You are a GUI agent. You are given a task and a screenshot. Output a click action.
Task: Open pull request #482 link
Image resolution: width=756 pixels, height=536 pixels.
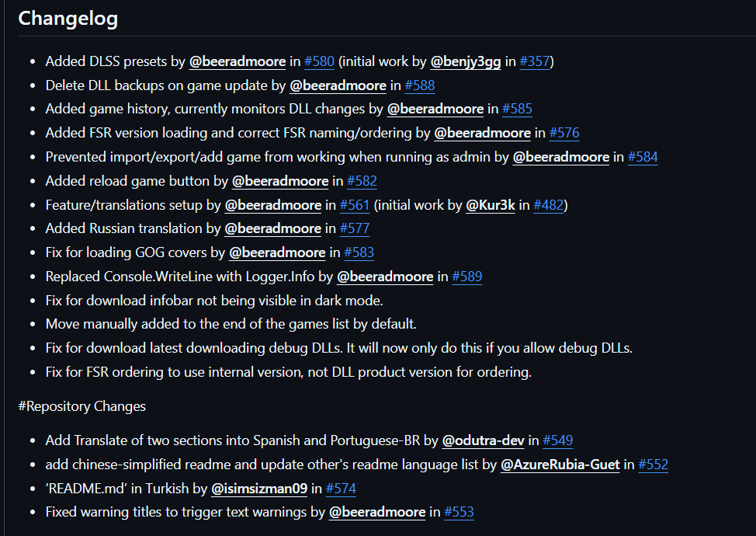[548, 205]
